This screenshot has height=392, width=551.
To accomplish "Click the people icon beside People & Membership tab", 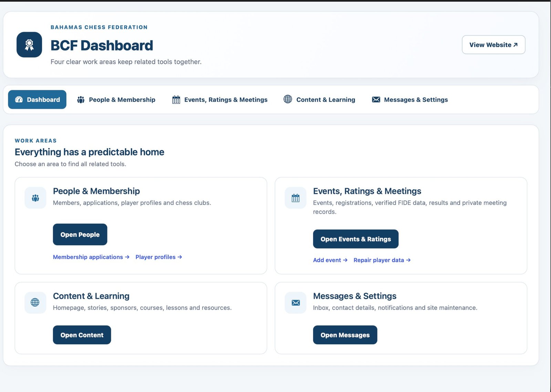I will point(81,100).
